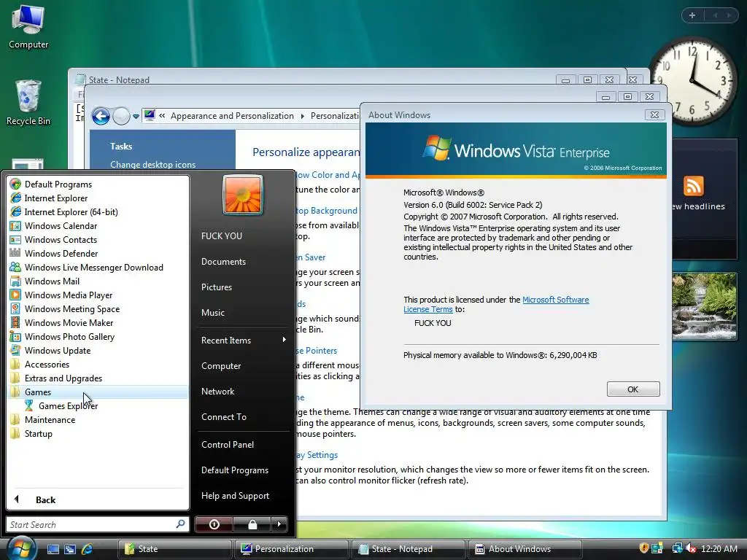Launch Windows Mail

(52, 281)
